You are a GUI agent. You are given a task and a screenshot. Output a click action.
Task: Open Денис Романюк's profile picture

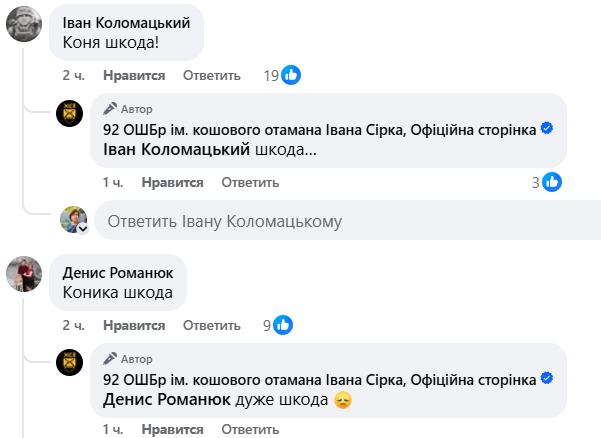click(24, 273)
